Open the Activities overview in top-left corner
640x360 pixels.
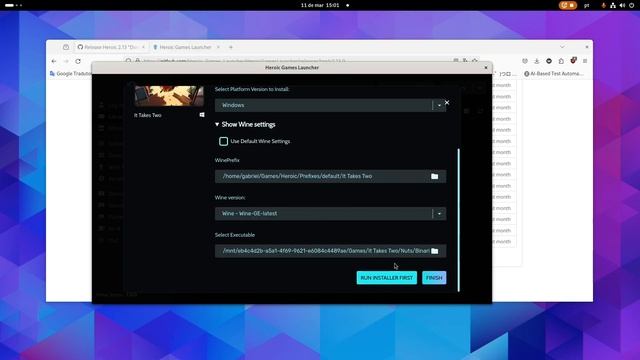(13, 5)
